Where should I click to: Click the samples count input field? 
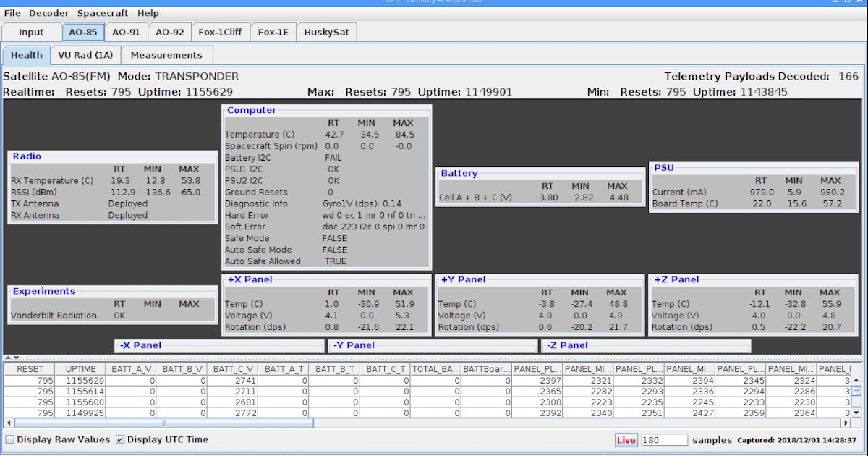click(x=663, y=440)
